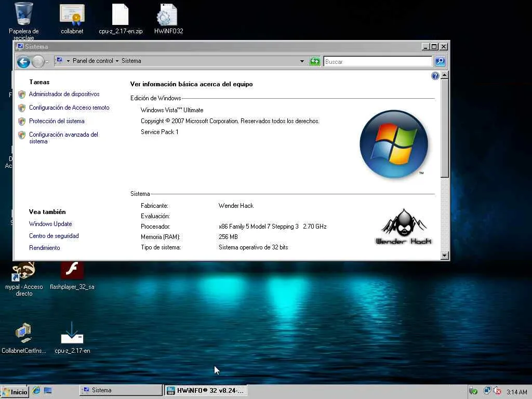Click the 'x86 Family 5 Model 7 Stepping 3' value
The width and height of the screenshot is (532, 399).
point(259,227)
